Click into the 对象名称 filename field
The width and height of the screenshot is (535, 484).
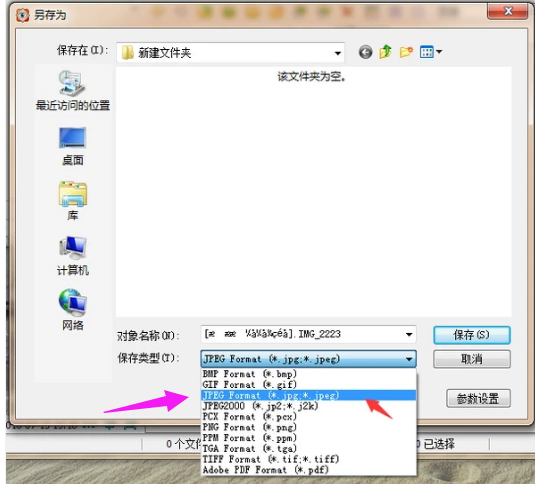pos(302,334)
